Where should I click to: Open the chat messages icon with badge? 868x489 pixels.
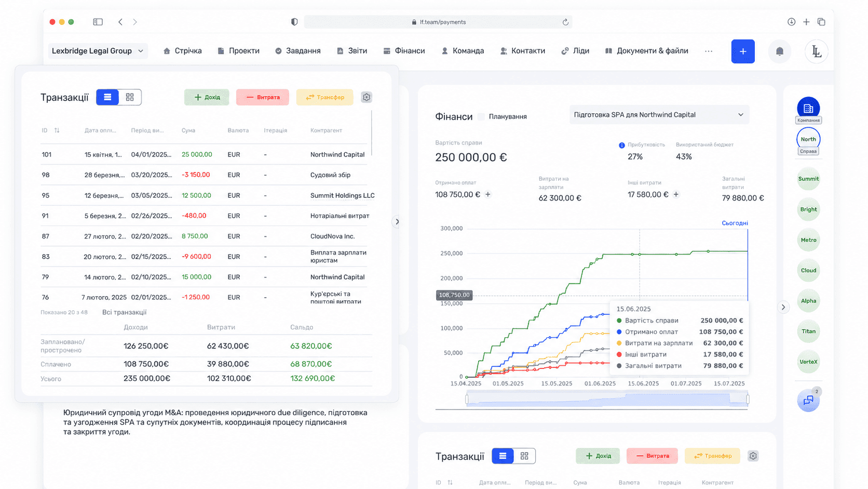pos(808,400)
